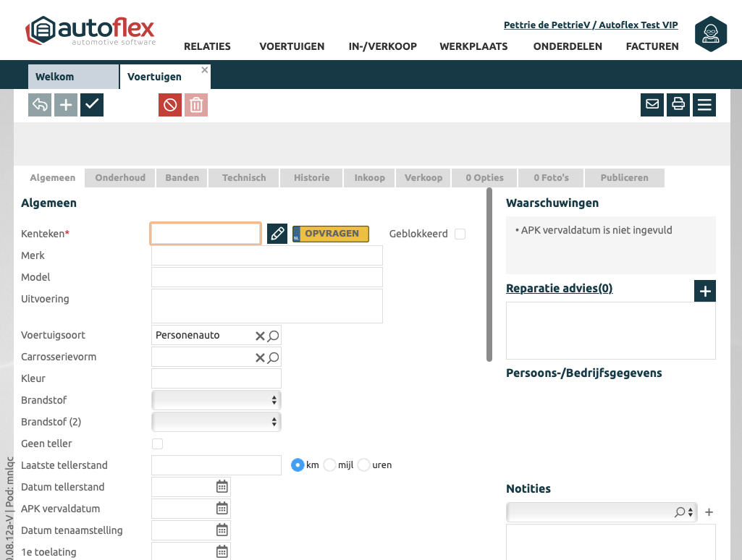Click the vertical scrollbar of the form

(x=489, y=275)
